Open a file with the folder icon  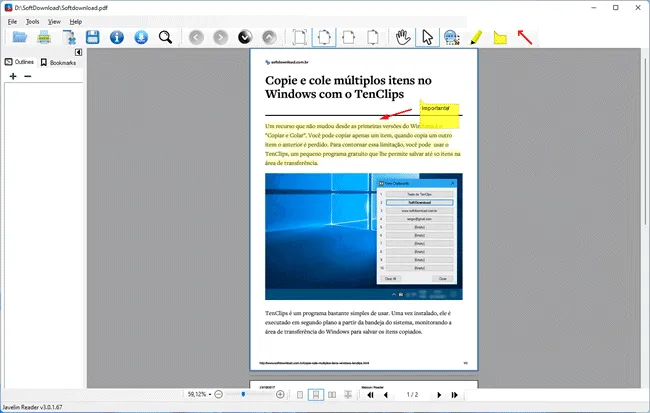coord(19,37)
